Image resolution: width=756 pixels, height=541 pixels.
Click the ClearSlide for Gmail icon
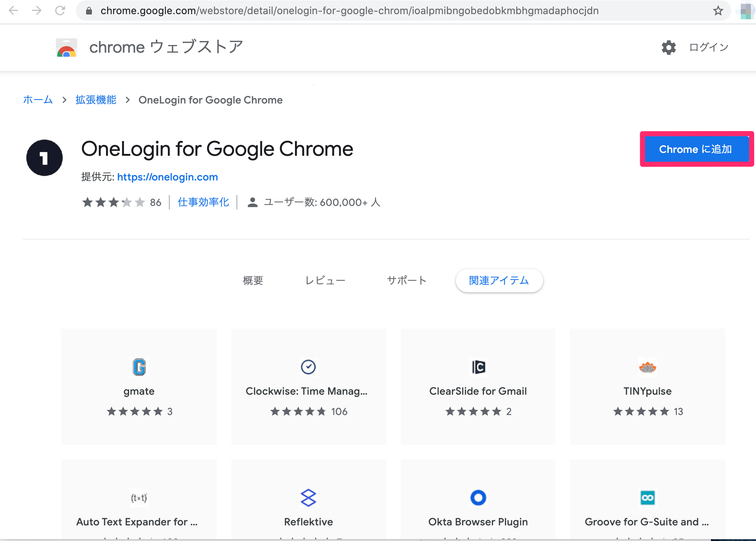(x=478, y=367)
